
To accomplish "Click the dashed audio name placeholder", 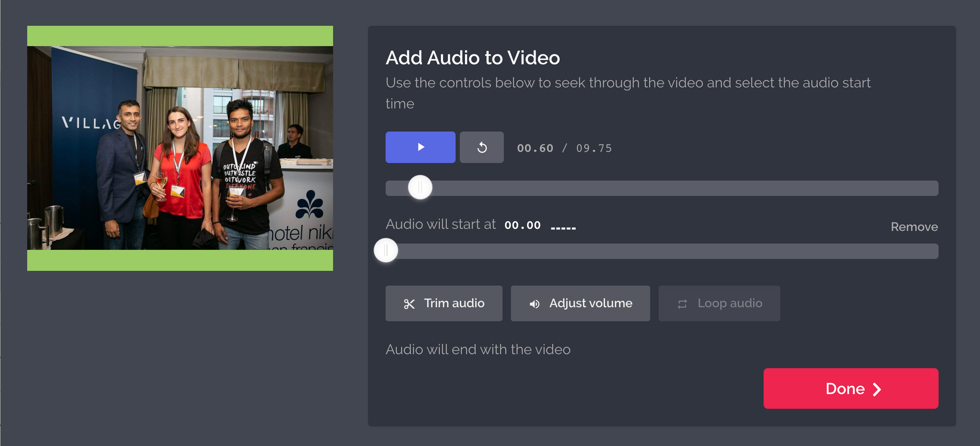I will pyautogui.click(x=563, y=228).
